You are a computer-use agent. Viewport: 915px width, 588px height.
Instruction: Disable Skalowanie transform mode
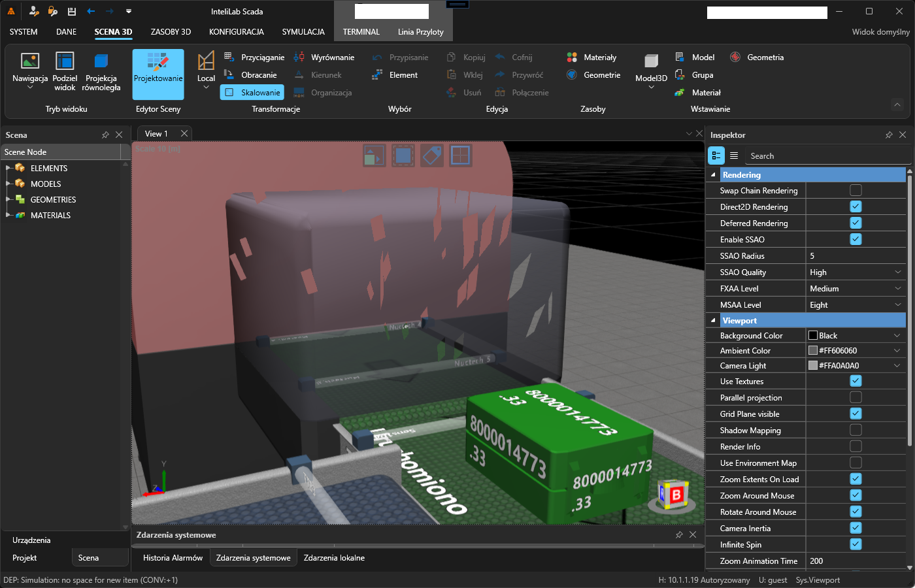coord(252,92)
